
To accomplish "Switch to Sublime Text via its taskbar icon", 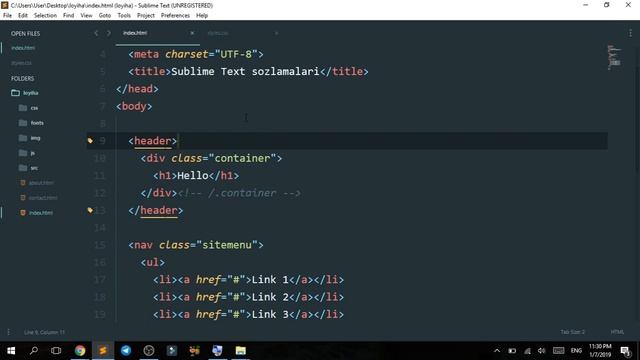I will [103, 351].
